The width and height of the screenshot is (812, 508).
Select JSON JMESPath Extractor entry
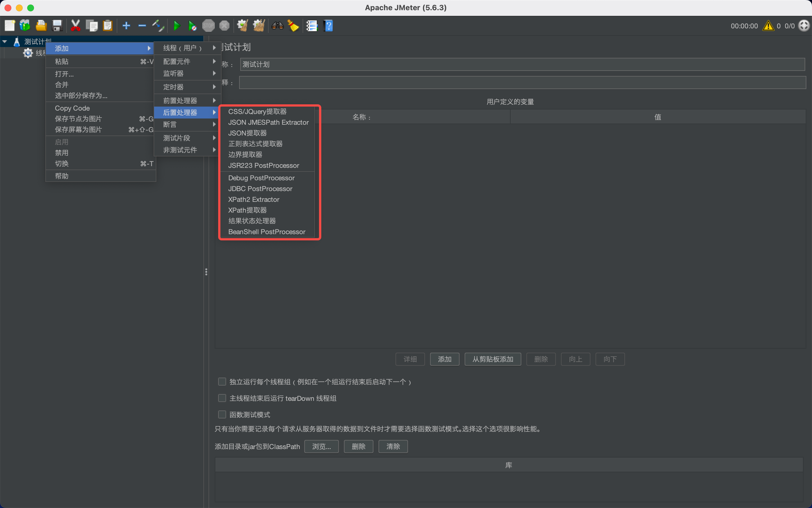tap(267, 122)
